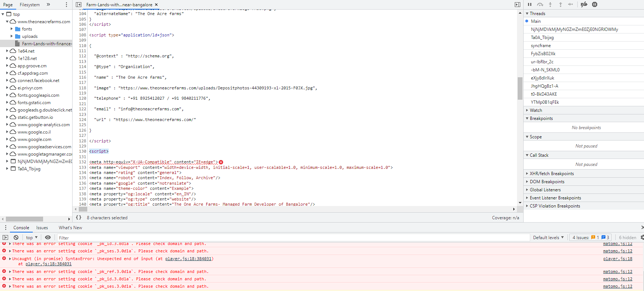Collapse the www.theoneacrefarms.com domain node
This screenshot has height=291, width=644.
click(x=7, y=22)
